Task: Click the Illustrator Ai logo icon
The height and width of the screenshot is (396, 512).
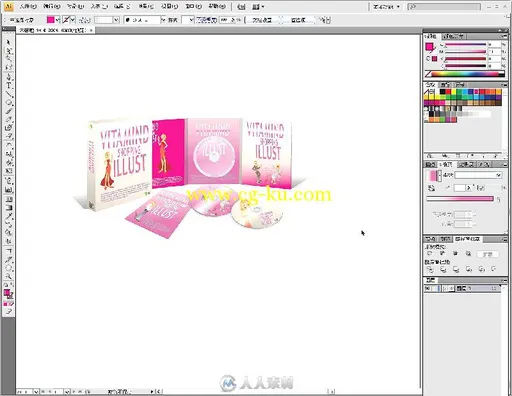Action: coord(8,6)
